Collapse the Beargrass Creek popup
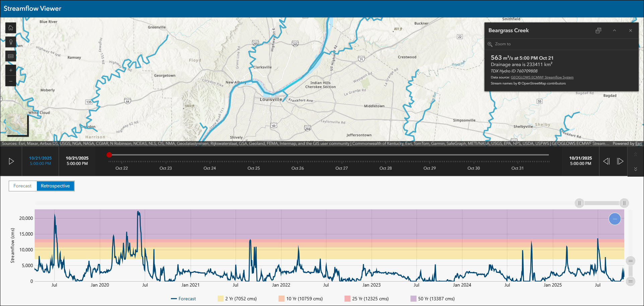 click(615, 30)
